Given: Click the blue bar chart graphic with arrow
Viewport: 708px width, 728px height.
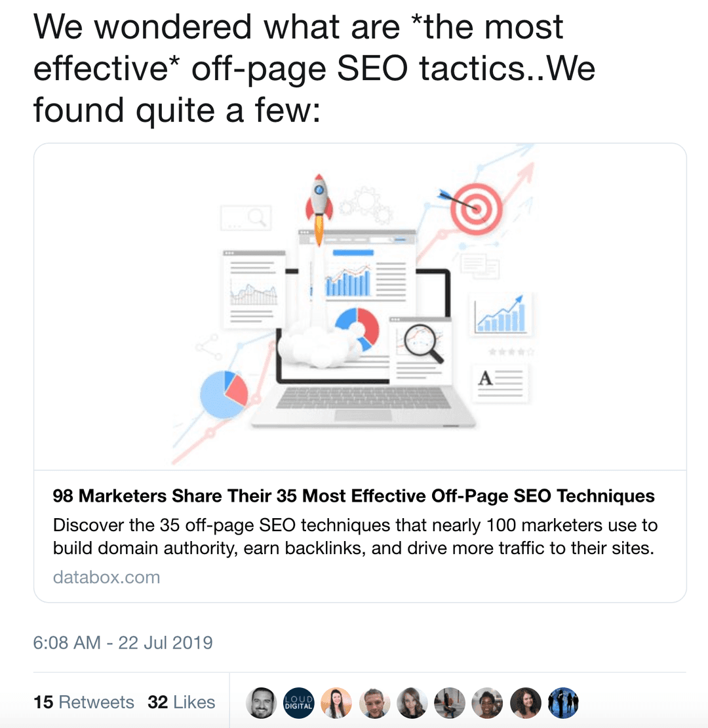Looking at the screenshot, I should pos(501,315).
